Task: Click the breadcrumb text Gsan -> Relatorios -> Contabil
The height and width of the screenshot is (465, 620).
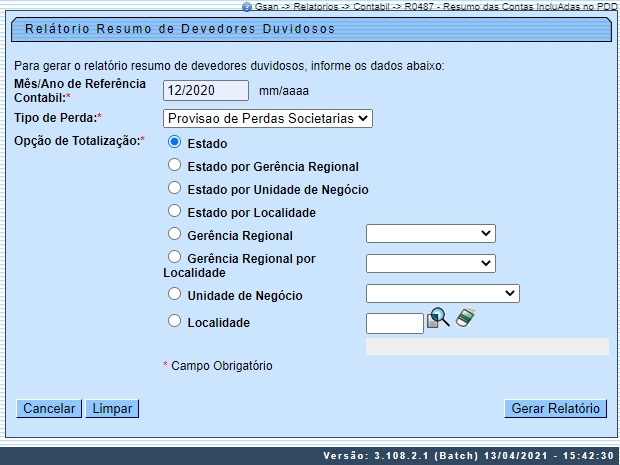Action: (323, 7)
